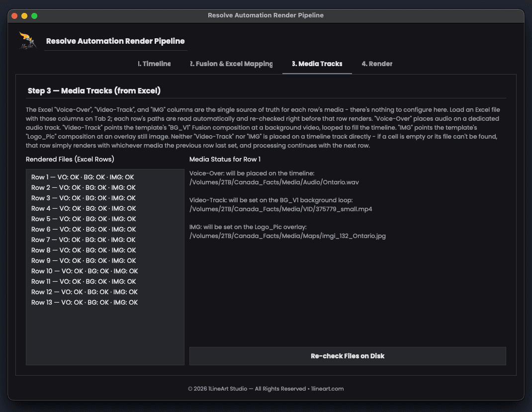The image size is (532, 412).
Task: Click the imgi_132_Ontario.jpg image path
Action: point(287,236)
